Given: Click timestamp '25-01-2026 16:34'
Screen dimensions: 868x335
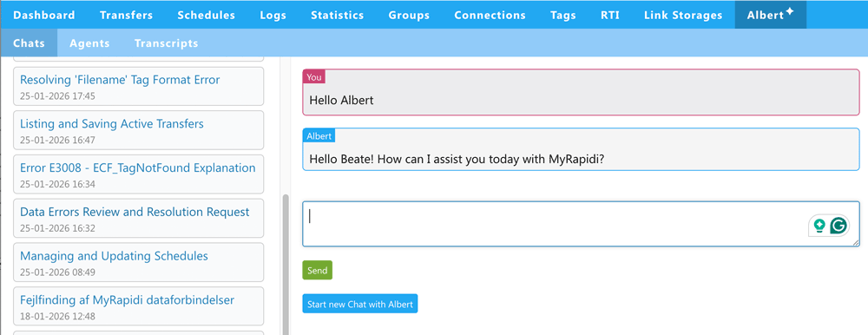Looking at the screenshot, I should click(57, 184).
